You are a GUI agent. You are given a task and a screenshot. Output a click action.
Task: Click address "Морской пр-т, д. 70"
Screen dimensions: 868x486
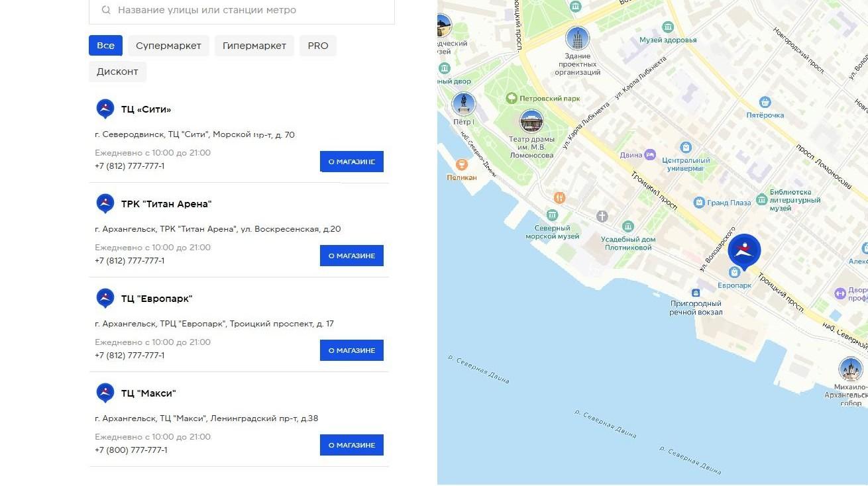[254, 134]
